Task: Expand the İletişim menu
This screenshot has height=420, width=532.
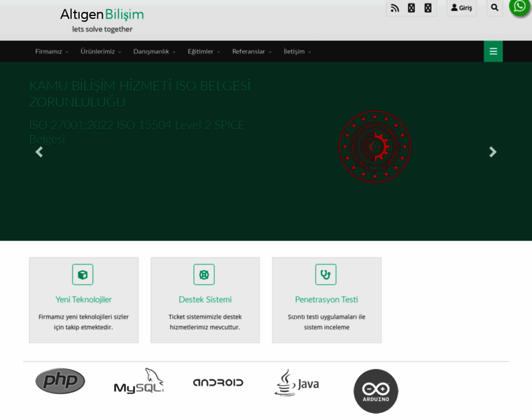Action: 297,52
